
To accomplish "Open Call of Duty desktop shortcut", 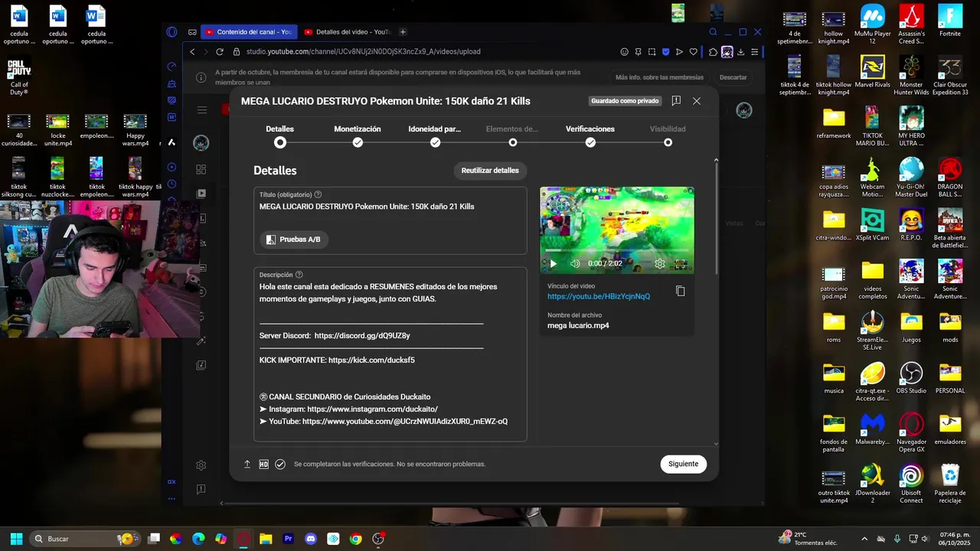I will coord(19,78).
